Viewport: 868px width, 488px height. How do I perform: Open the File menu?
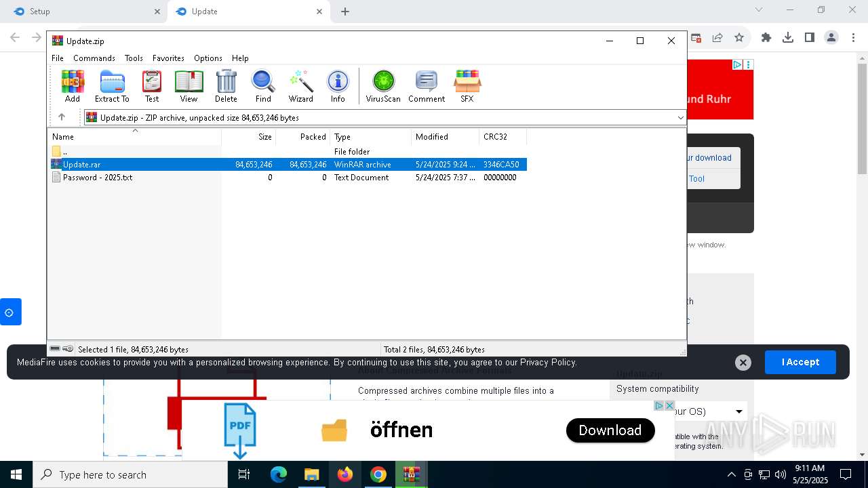click(x=58, y=58)
